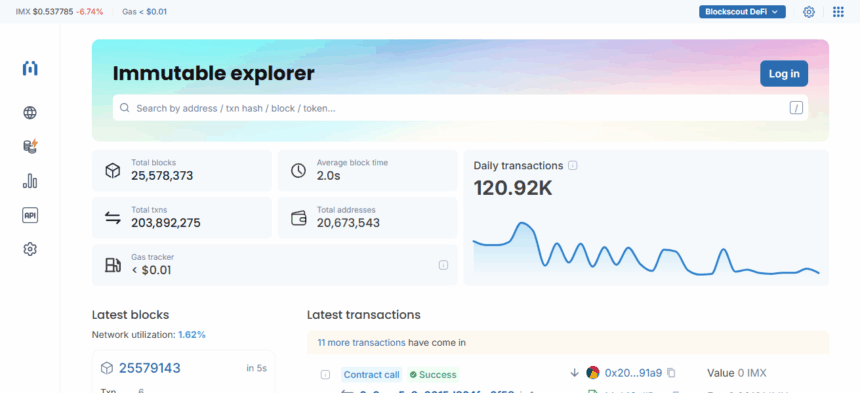
Task: Click the Contract call tag
Action: click(x=371, y=375)
